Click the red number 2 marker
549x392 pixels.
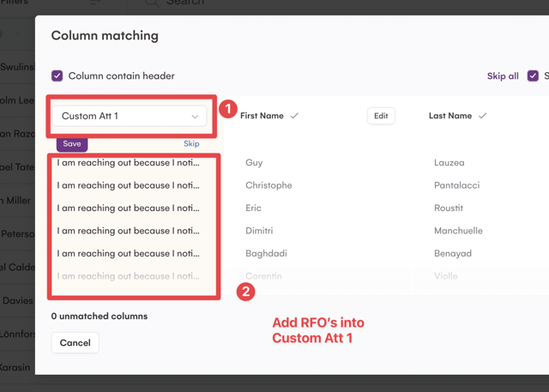[x=246, y=292]
